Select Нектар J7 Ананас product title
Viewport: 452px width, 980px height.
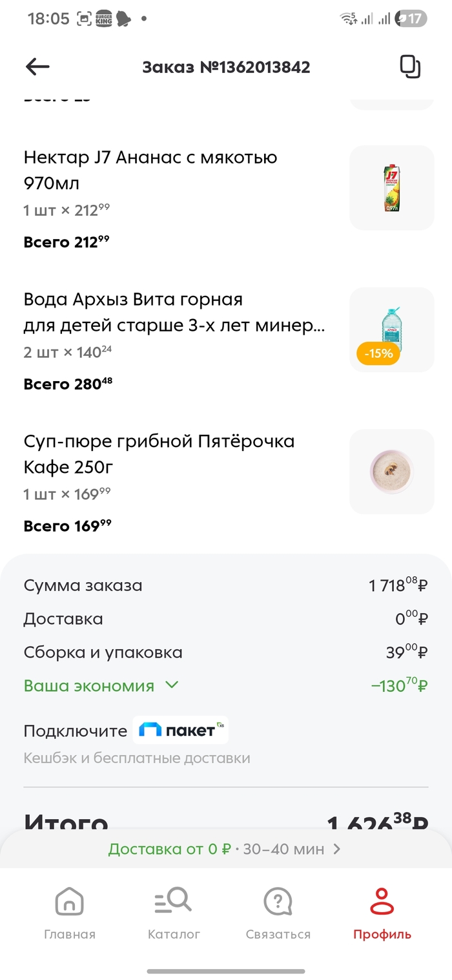[150, 170]
